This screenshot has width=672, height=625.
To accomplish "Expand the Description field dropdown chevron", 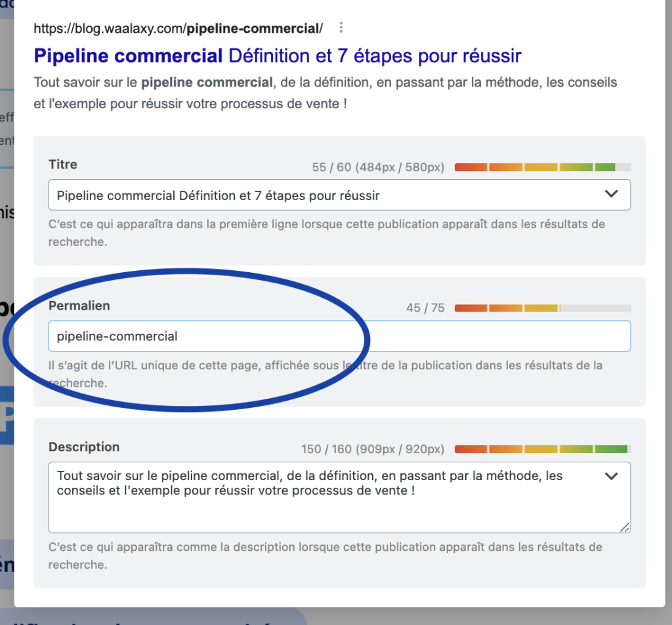I will [611, 476].
